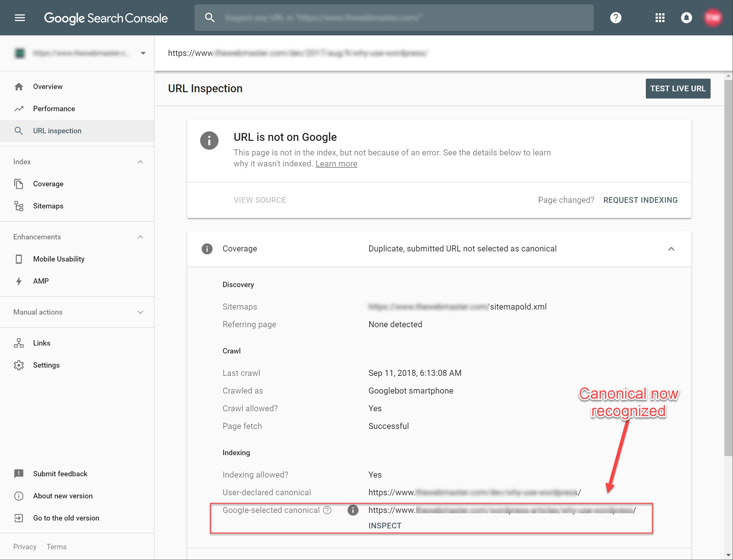
Task: Click the 'None detected' referring page value
Action: tap(395, 324)
